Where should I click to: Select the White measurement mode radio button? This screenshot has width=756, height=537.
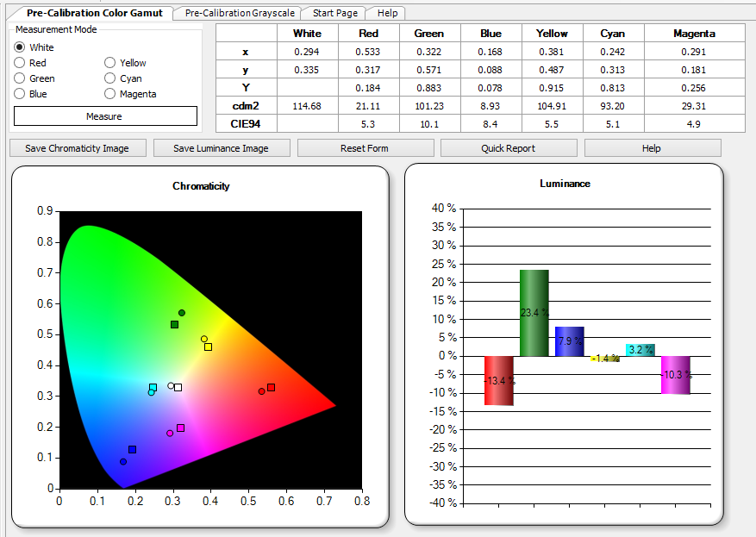(19, 47)
